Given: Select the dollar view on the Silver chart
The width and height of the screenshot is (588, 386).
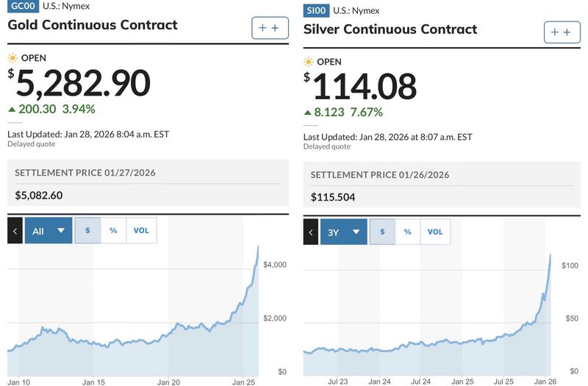Looking at the screenshot, I should click(381, 232).
